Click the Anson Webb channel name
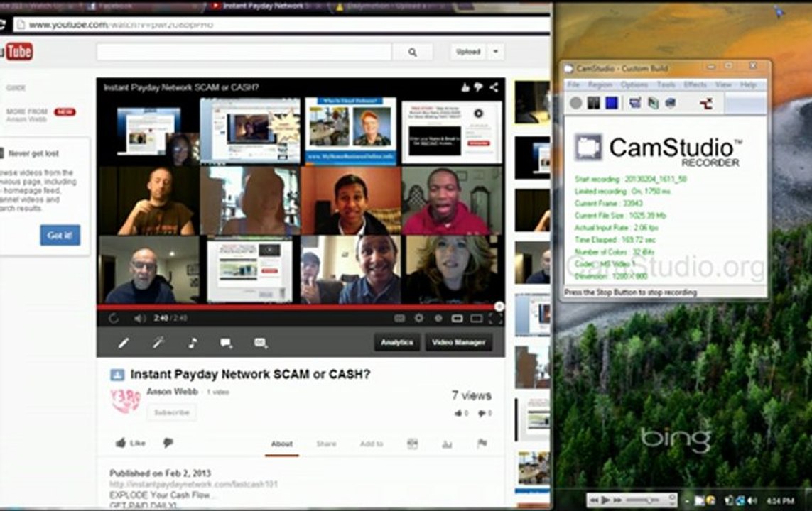Image resolution: width=812 pixels, height=511 pixels. (172, 392)
